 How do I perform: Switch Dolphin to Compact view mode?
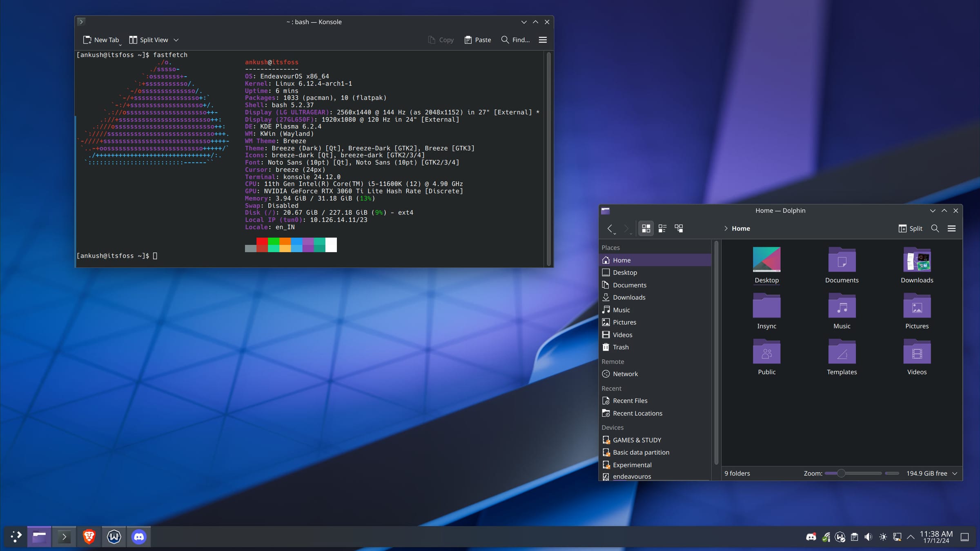point(662,229)
